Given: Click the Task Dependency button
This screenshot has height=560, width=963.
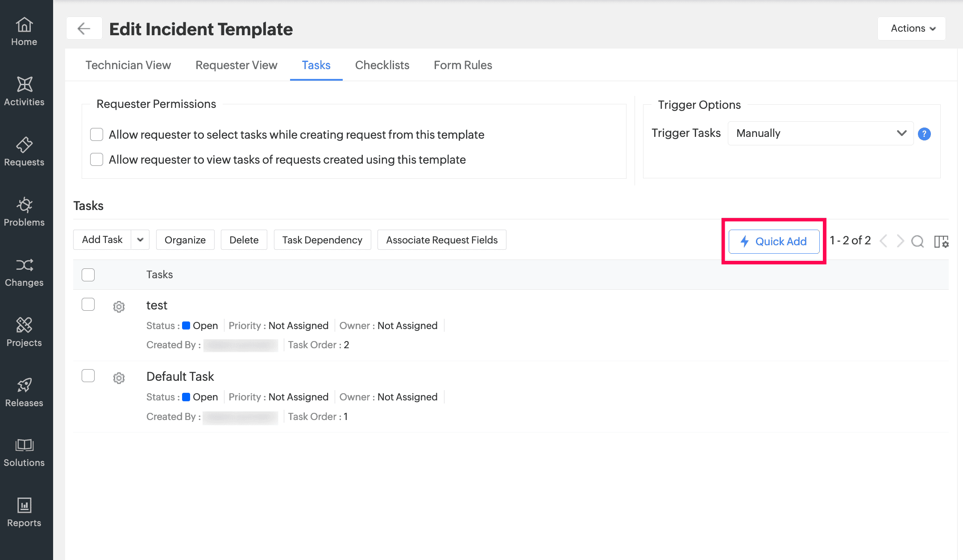Looking at the screenshot, I should coord(322,240).
